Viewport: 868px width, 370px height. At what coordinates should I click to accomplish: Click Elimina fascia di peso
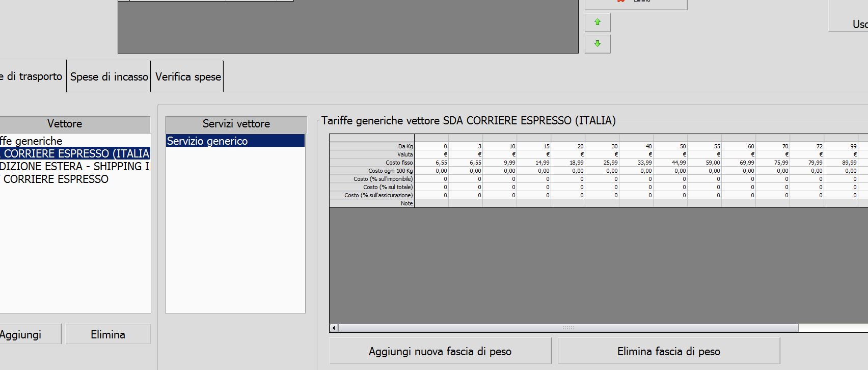[x=669, y=351]
